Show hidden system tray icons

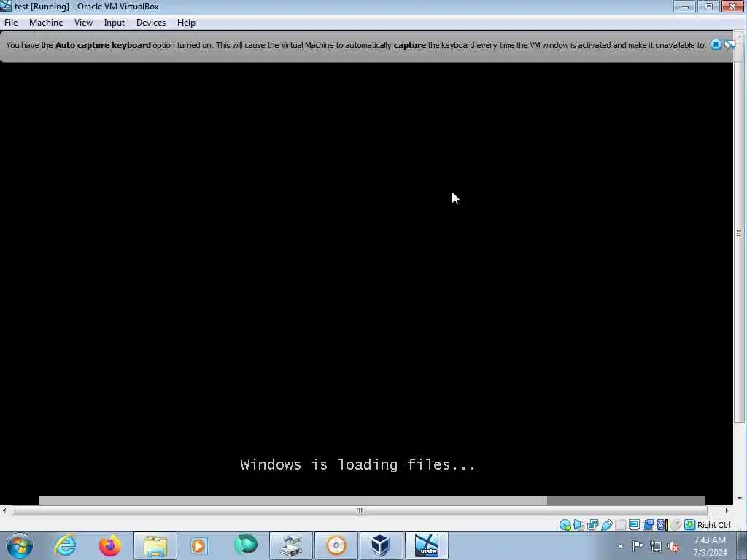(620, 547)
